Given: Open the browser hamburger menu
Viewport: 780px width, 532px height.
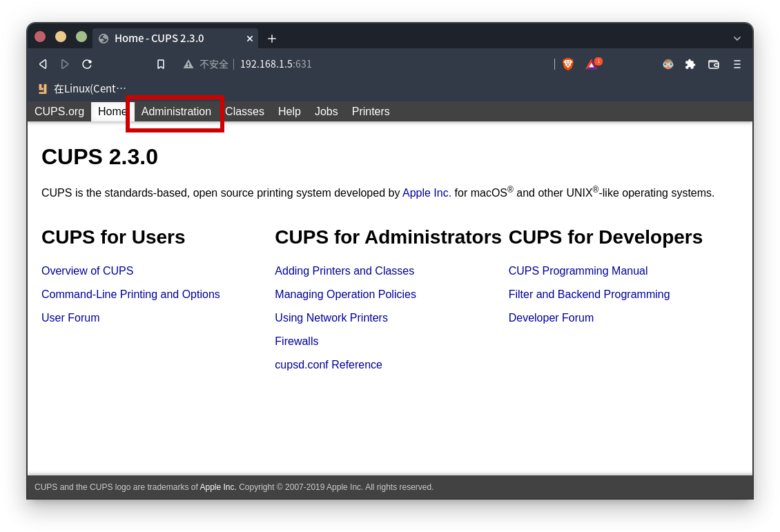Looking at the screenshot, I should [x=737, y=64].
